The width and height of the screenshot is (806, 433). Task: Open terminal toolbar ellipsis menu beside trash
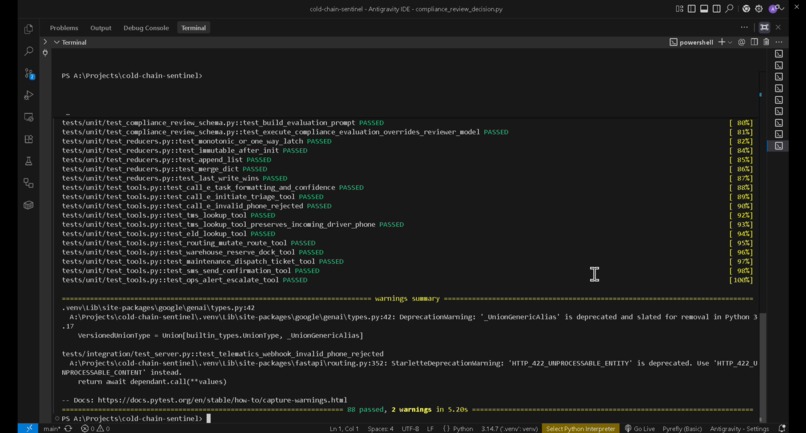[779, 42]
